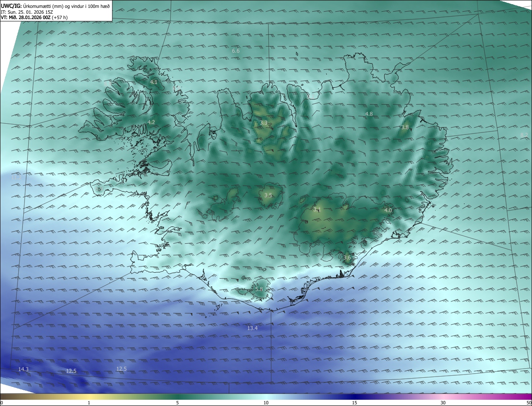Screen dimensions: 532x406
Task: Click the 3.1 value label on Vatnajökull
Action: (317, 209)
